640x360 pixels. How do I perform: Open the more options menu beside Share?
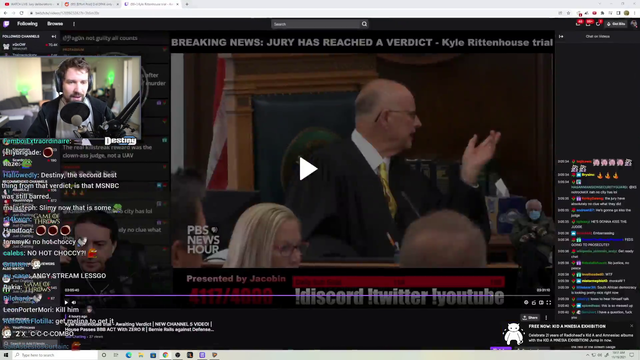546,318
